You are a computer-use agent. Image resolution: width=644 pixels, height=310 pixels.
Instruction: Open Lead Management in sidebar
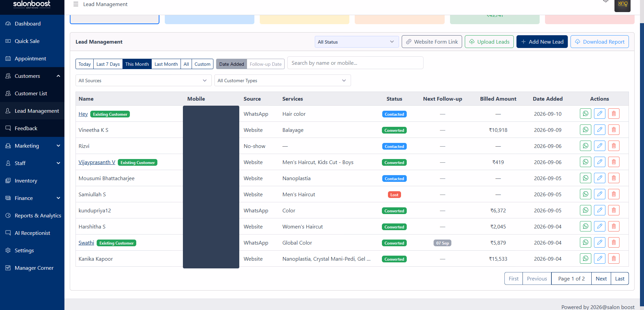(32, 111)
